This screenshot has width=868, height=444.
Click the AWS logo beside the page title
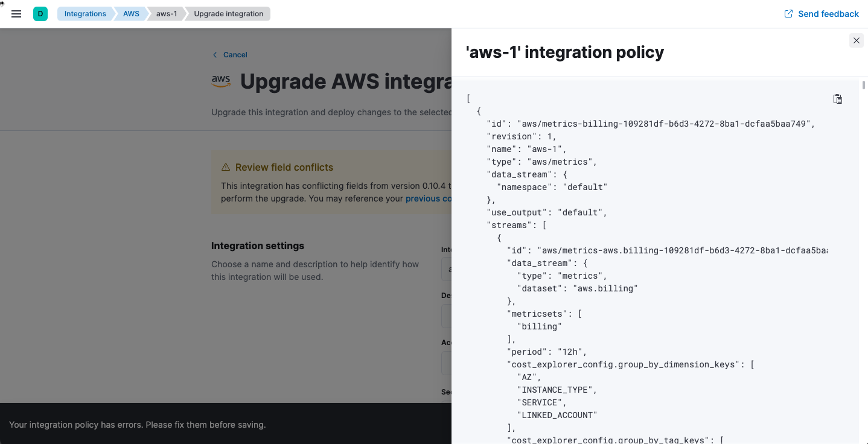tap(221, 81)
